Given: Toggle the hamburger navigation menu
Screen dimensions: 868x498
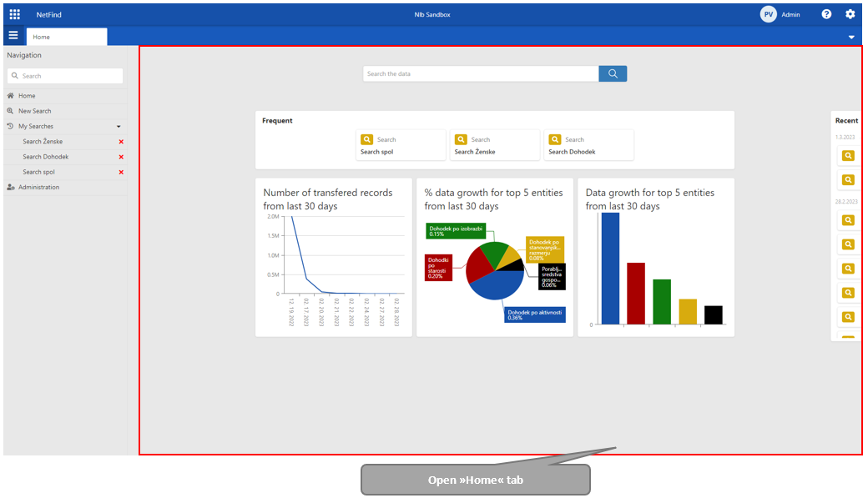Looking at the screenshot, I should tap(13, 36).
